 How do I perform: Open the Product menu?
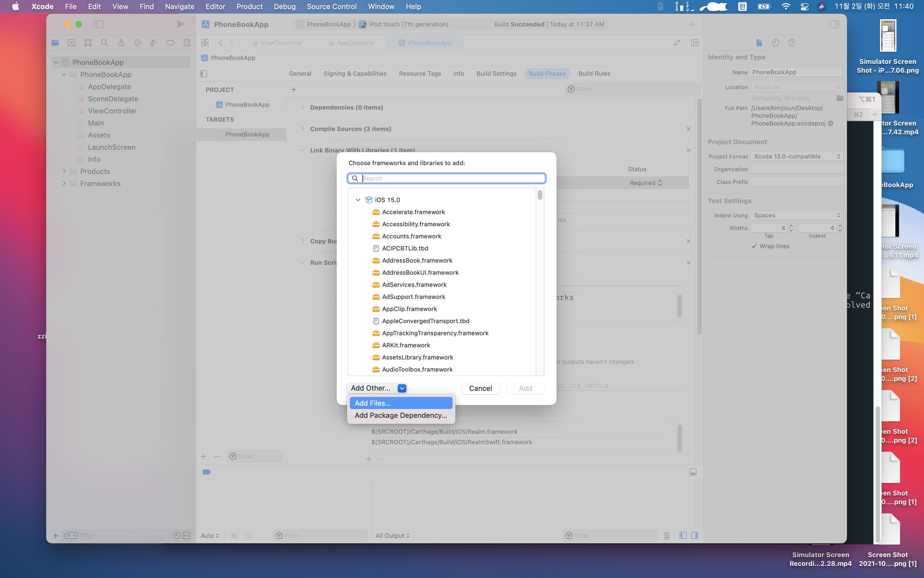click(x=249, y=7)
